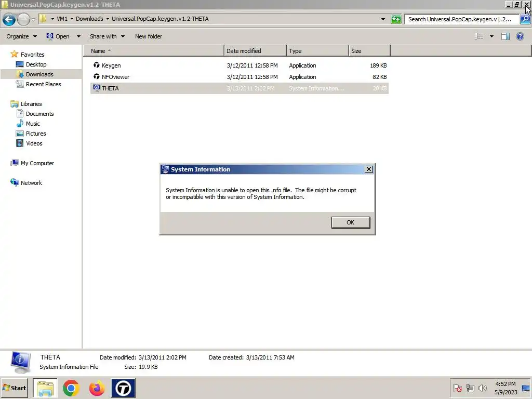Click the network tray icon
This screenshot has width=532, height=399.
470,388
